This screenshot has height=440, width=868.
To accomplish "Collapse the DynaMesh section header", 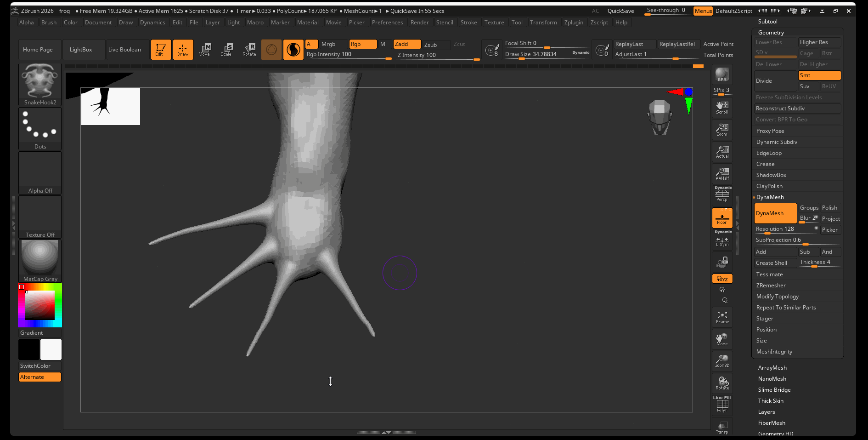I will click(x=770, y=197).
